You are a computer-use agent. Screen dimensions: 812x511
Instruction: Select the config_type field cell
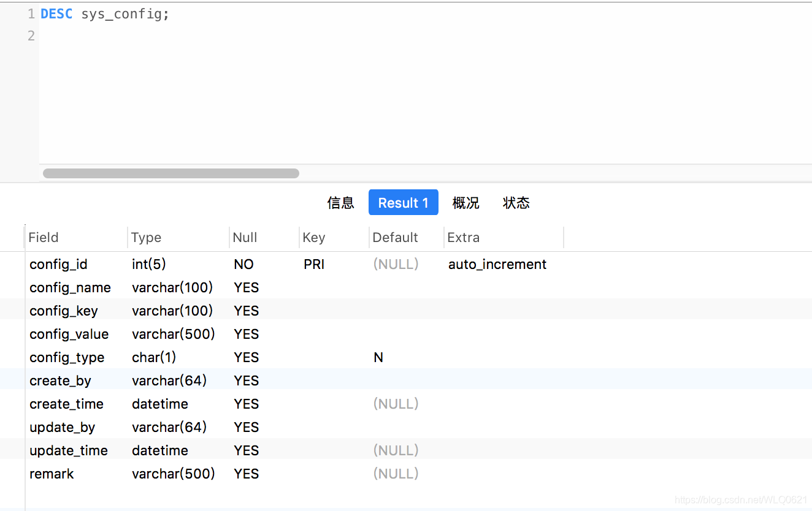tap(67, 357)
